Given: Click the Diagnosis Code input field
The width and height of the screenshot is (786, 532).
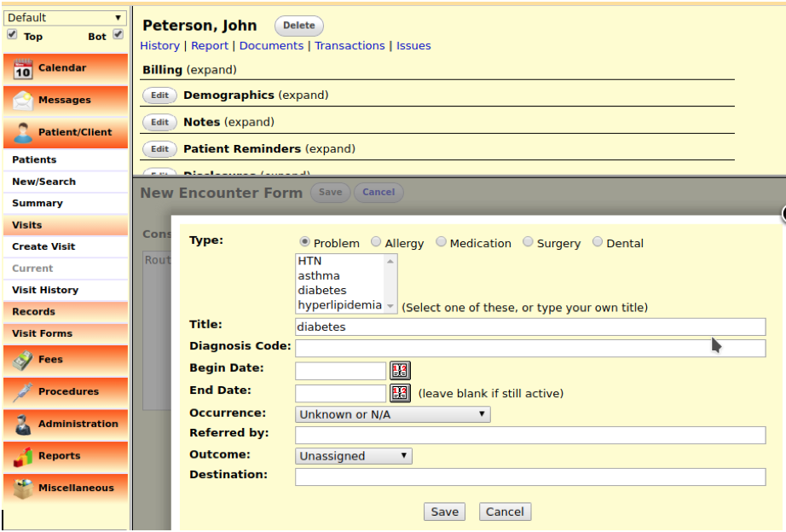Looking at the screenshot, I should coord(529,348).
